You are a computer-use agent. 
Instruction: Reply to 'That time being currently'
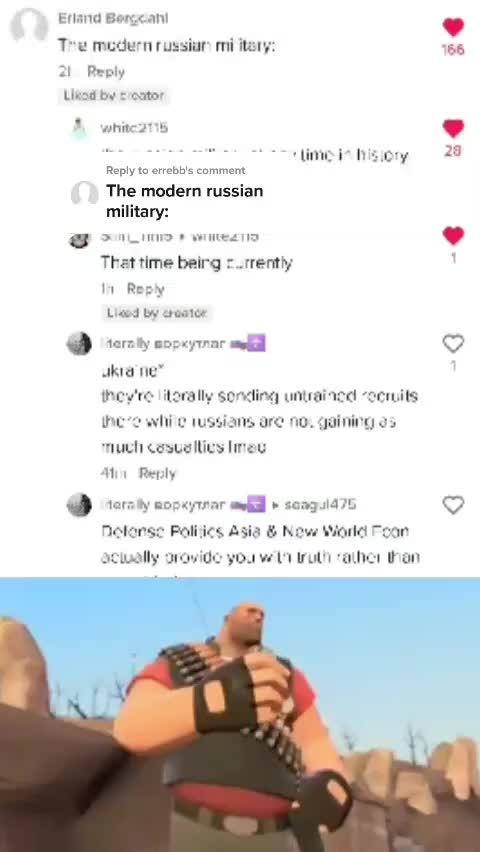pyautogui.click(x=145, y=289)
